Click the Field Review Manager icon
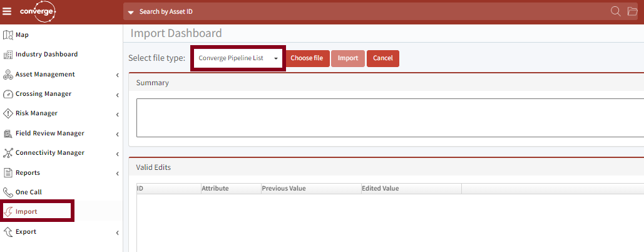644x252 pixels. click(x=8, y=134)
